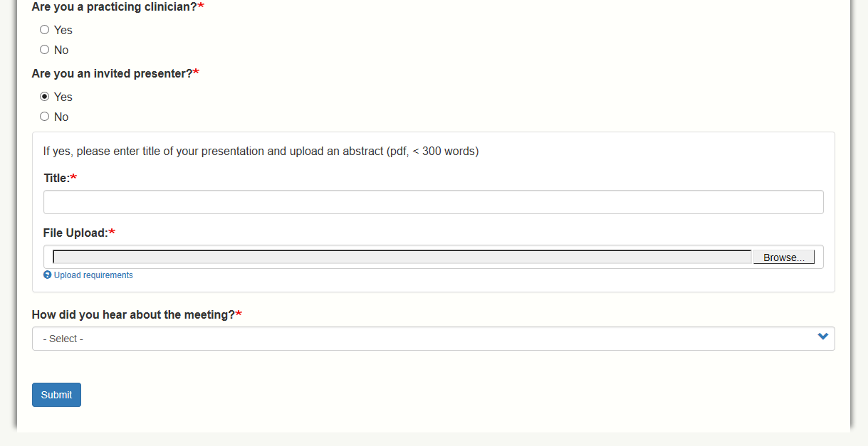Click 'How did you hear about the meeting?' label
Viewport: 868px width, 446px height.
(133, 314)
